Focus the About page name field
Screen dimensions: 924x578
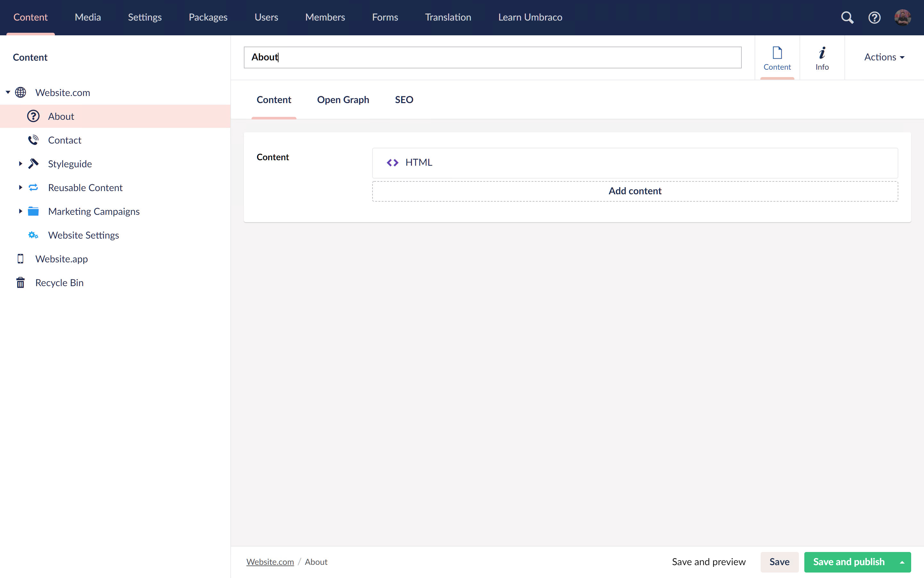pos(492,57)
